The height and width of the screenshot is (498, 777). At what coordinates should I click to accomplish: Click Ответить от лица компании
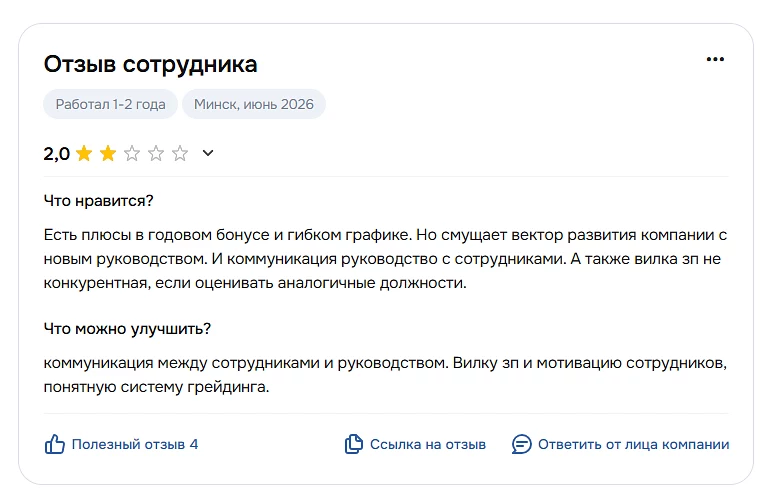pyautogui.click(x=633, y=444)
